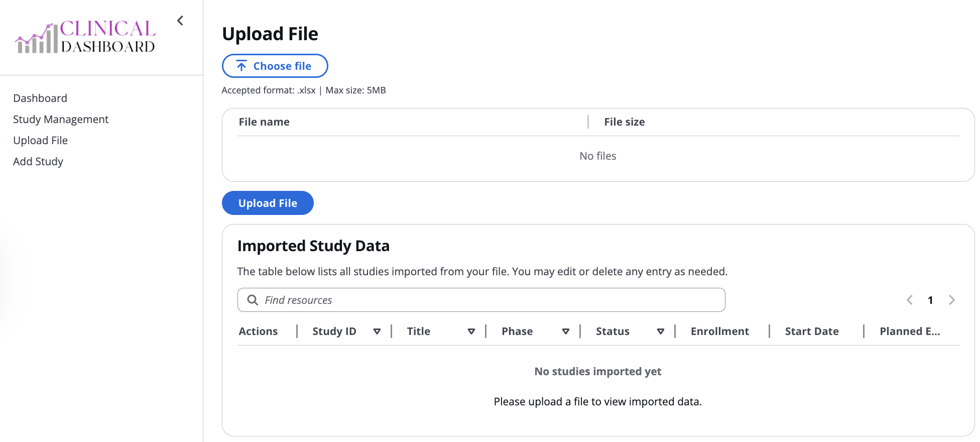Click the Clinical Dashboard logo
980x442 pixels.
pyautogui.click(x=85, y=37)
